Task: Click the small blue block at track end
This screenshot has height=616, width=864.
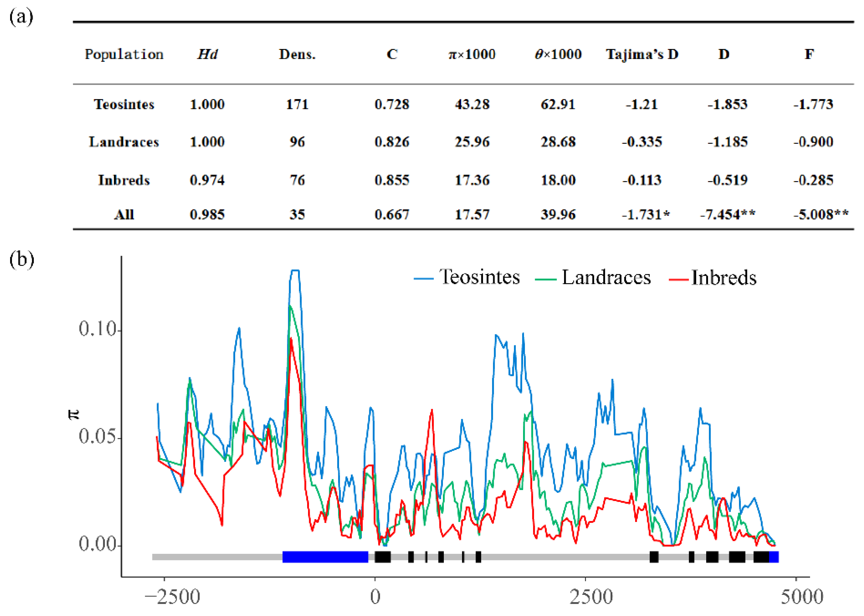Action: coord(774,557)
